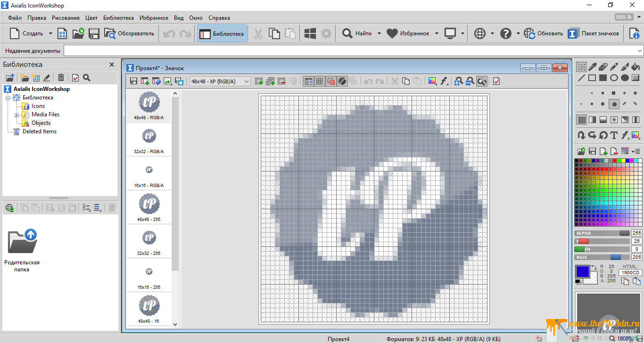Select the paint bucket fill tool
This screenshot has width=644, height=343.
coord(636,66)
